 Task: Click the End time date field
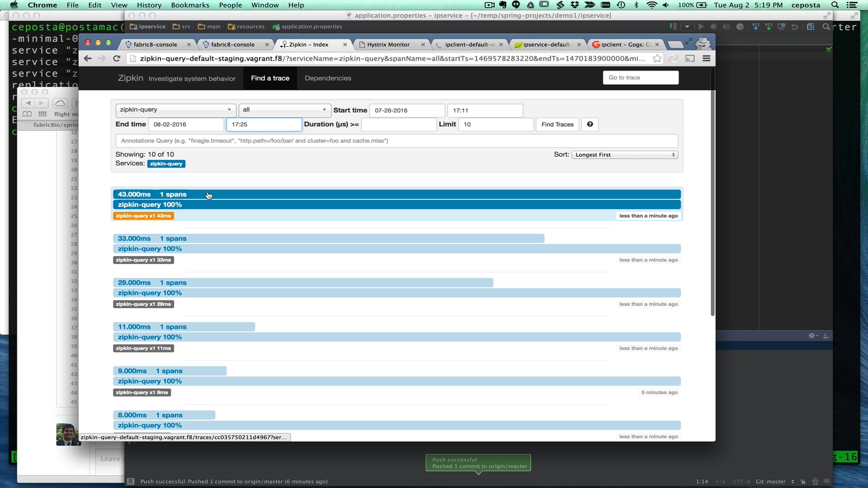tap(186, 124)
